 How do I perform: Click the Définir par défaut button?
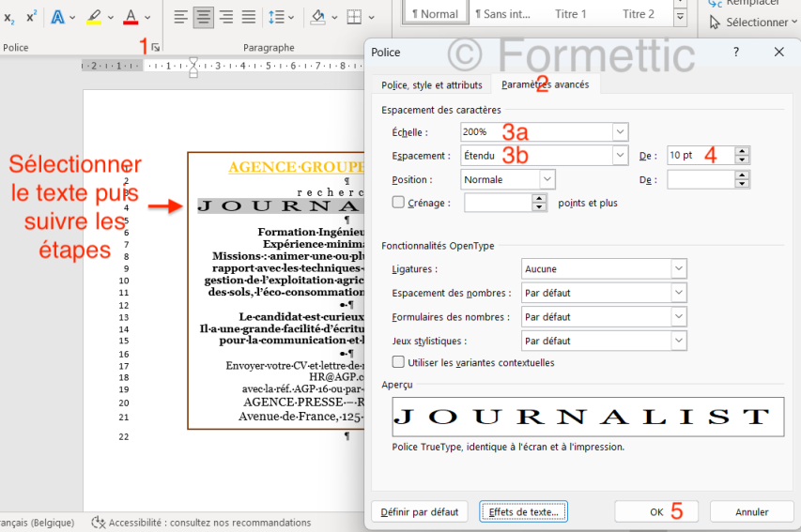(x=420, y=512)
